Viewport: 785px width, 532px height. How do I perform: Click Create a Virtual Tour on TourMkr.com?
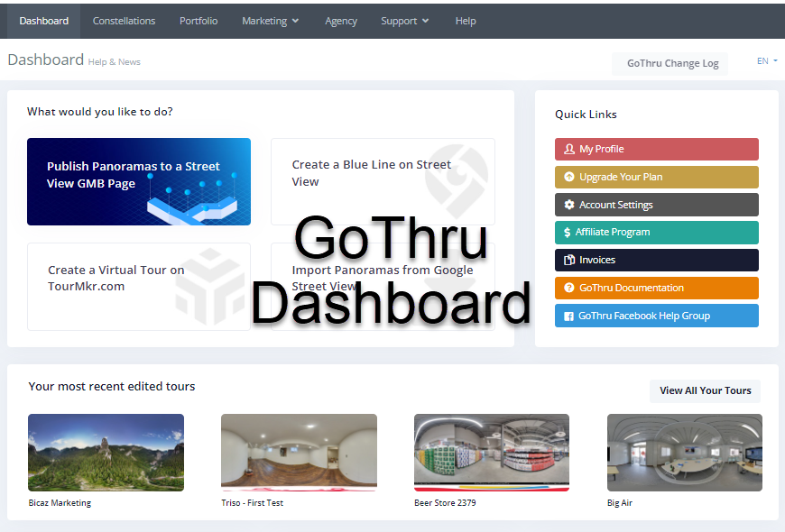[x=138, y=287]
